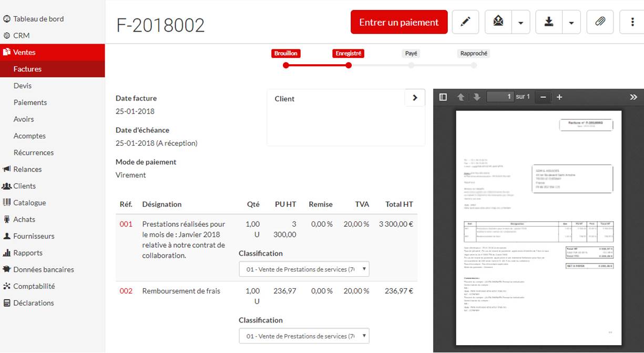Click the pencil edit icon to modify invoice
644x353 pixels.
pyautogui.click(x=465, y=22)
